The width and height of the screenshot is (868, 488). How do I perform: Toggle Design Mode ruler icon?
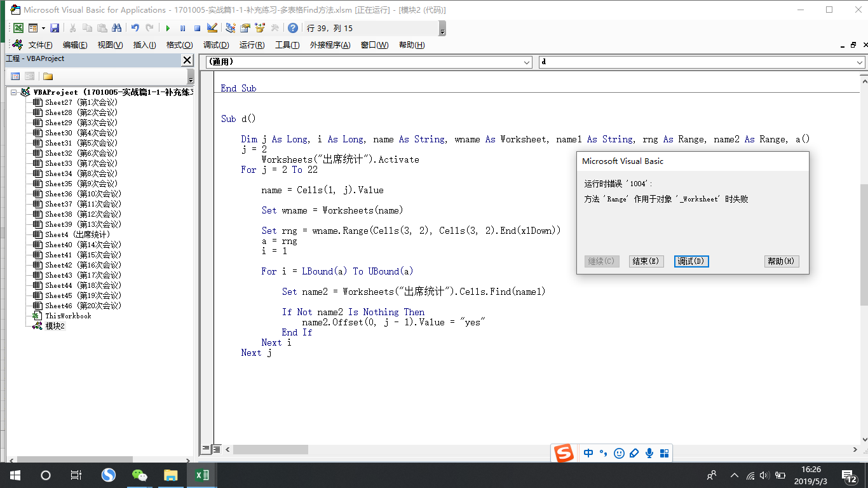pyautogui.click(x=212, y=28)
